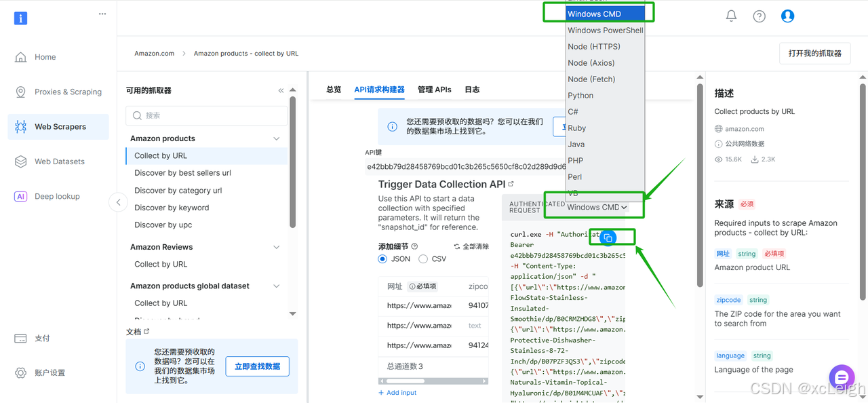This screenshot has height=403, width=868.
Task: Open Trigger Data Collection API external link icon
Action: click(x=511, y=184)
